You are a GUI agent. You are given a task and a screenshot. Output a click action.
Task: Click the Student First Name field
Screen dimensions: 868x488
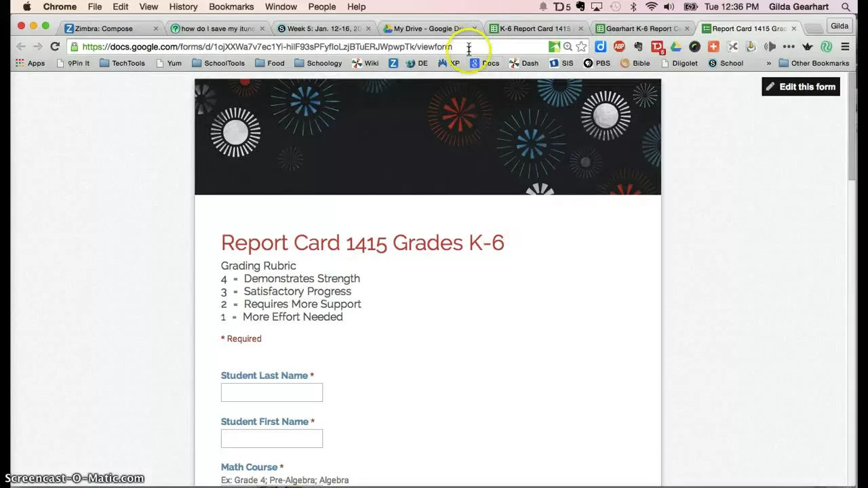point(271,439)
